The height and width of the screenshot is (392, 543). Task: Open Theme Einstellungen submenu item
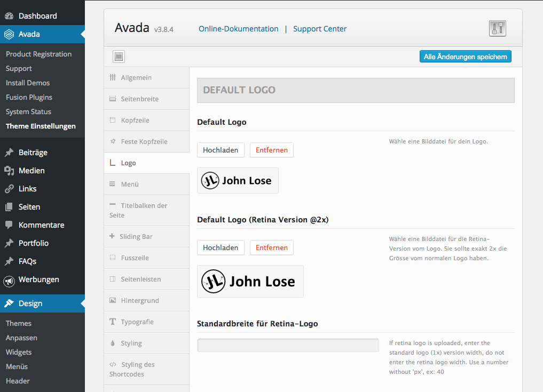click(41, 126)
